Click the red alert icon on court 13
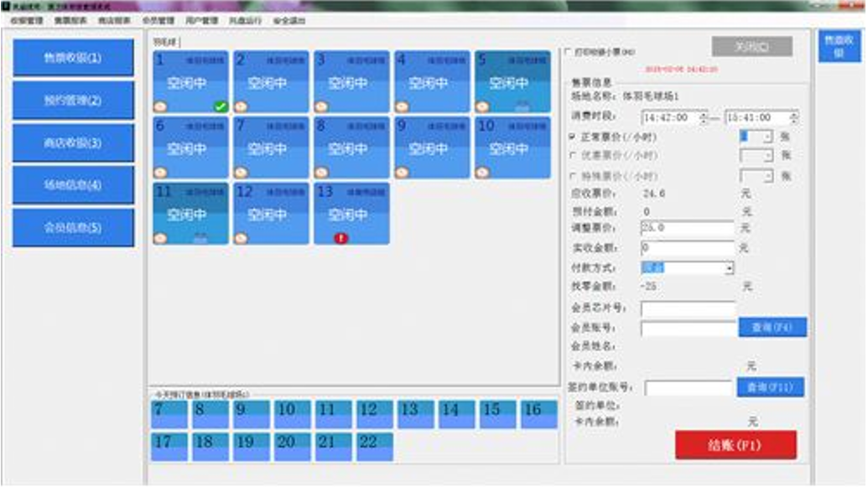The width and height of the screenshot is (868, 487). click(340, 238)
